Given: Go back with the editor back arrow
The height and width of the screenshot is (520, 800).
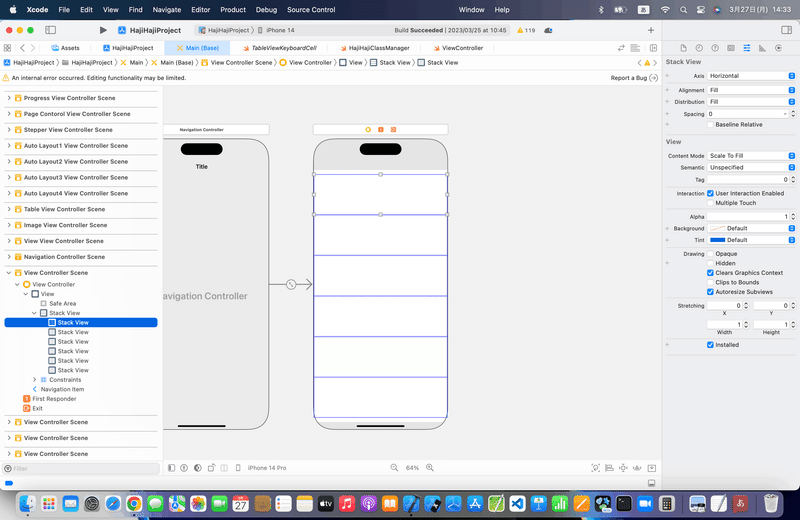Looking at the screenshot, I should 22,48.
